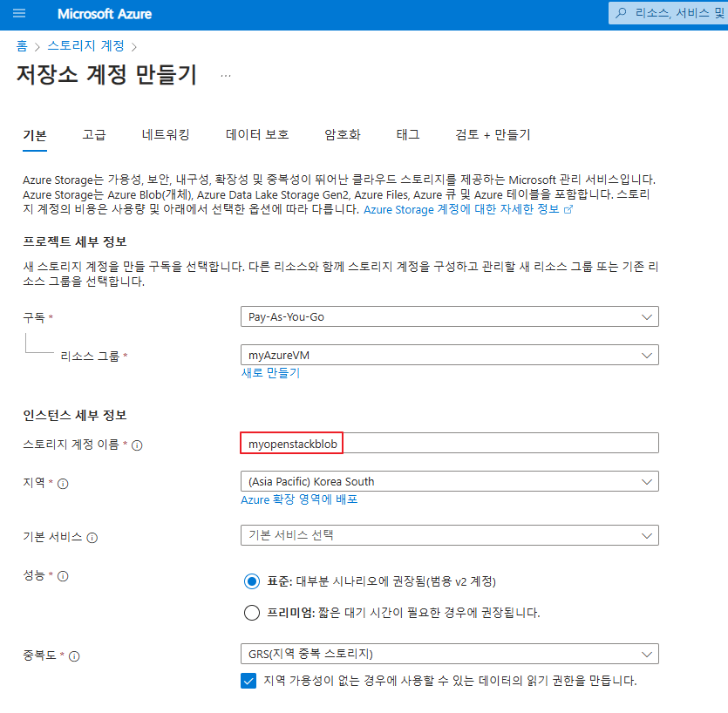Click external link icon after Azure Storage info

[568, 210]
